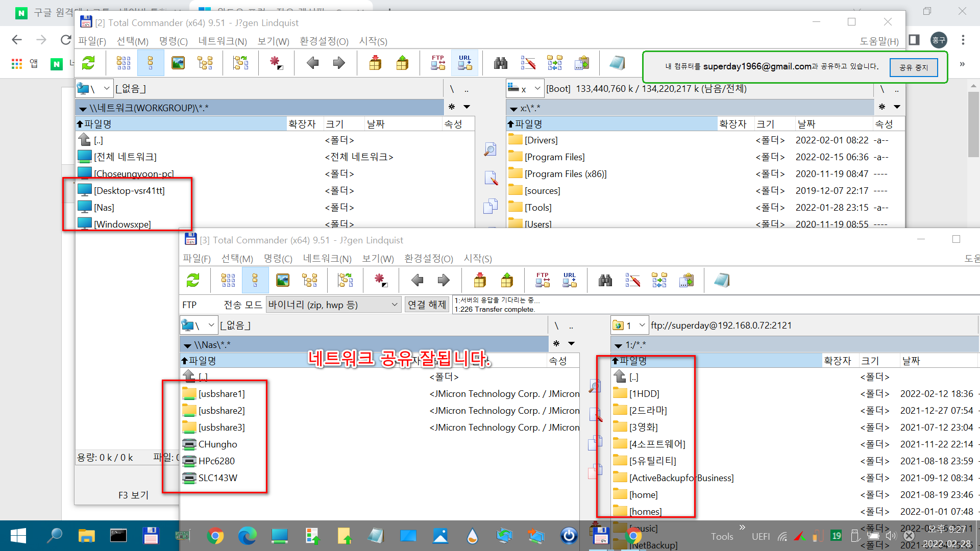This screenshot has height=551, width=980.
Task: Open search binoculars icon in window [3]
Action: point(605,280)
